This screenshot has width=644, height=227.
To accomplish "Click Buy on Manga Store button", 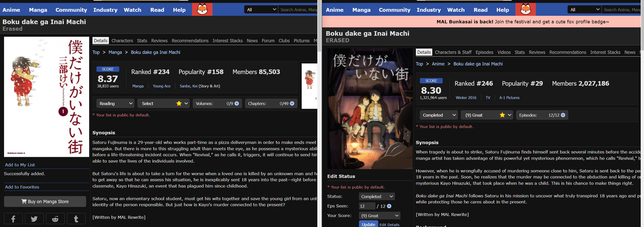I will 45,201.
